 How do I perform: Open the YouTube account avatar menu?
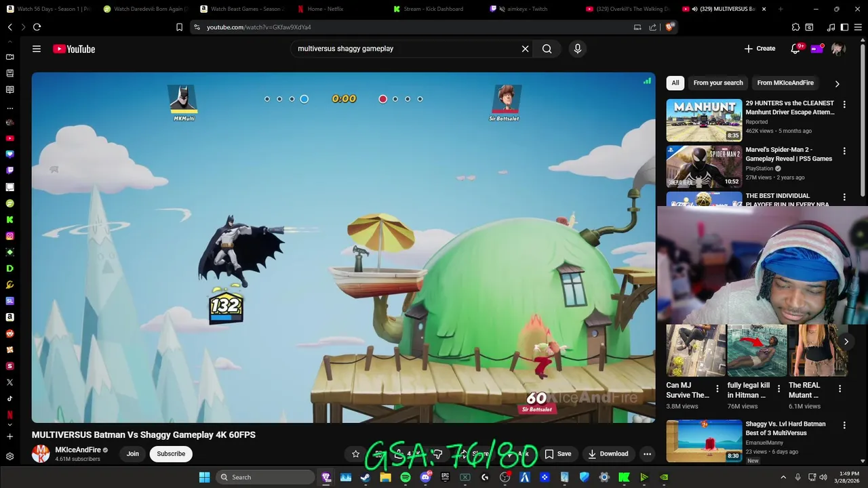[x=838, y=49]
